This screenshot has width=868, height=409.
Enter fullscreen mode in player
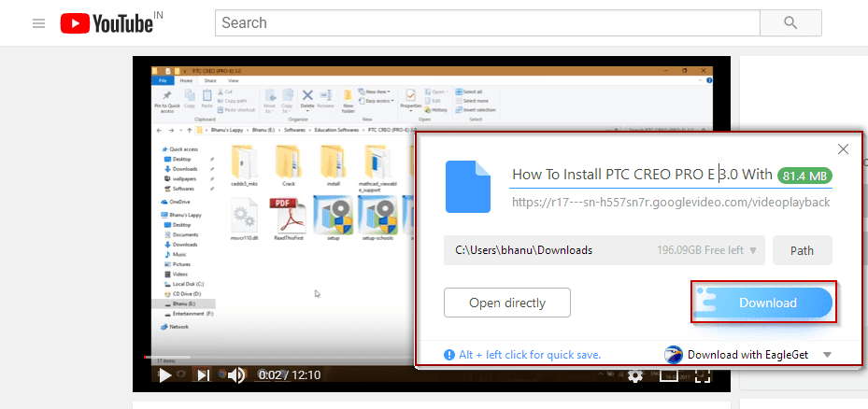pyautogui.click(x=702, y=375)
